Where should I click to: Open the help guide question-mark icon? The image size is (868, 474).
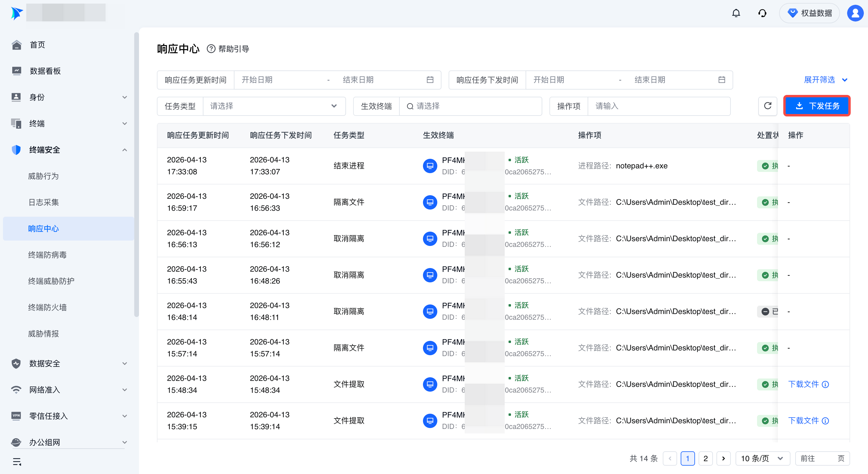click(211, 49)
